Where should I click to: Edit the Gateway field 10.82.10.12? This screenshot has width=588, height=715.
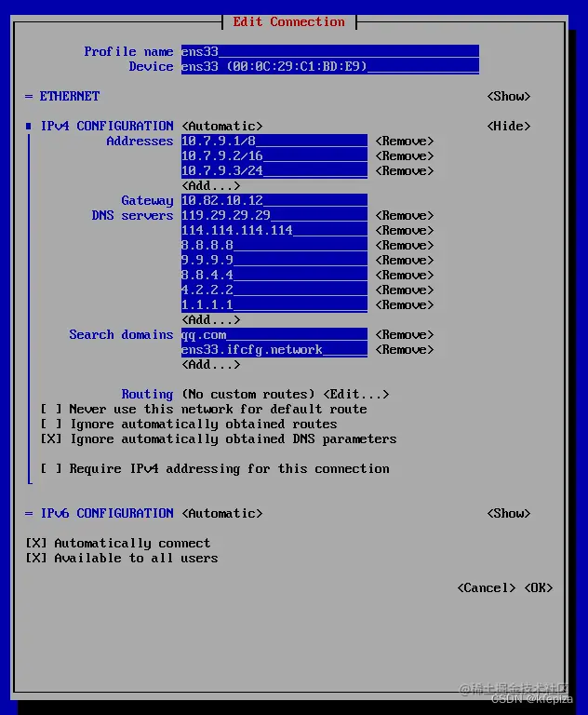pyautogui.click(x=274, y=201)
